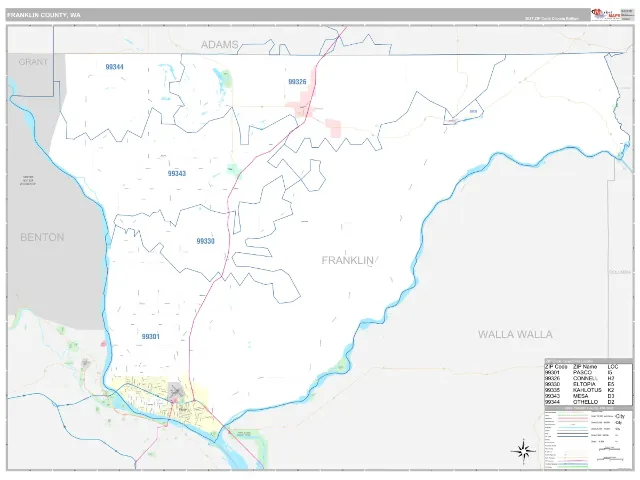The height and width of the screenshot is (480, 640).
Task: Click the map publisher logo in the header
Action: pyautogui.click(x=605, y=14)
